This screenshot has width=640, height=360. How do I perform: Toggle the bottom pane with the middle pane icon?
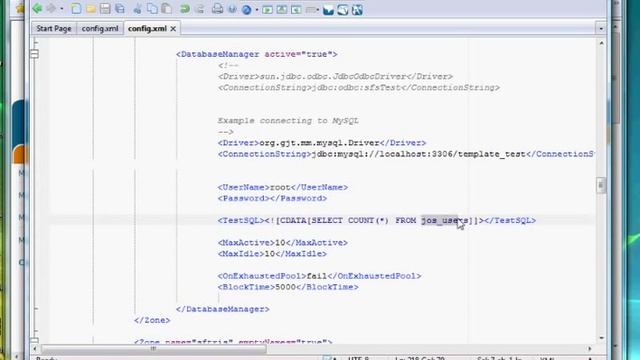[x=282, y=9]
